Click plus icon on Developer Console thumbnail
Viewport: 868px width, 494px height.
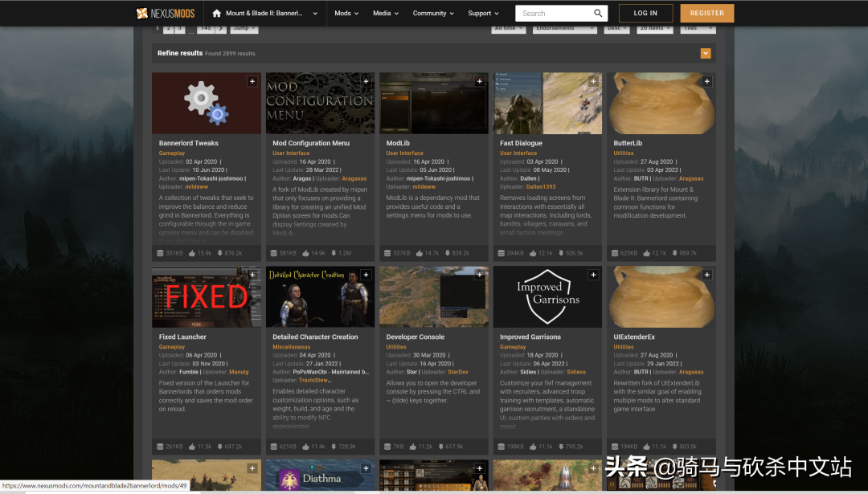click(x=479, y=275)
